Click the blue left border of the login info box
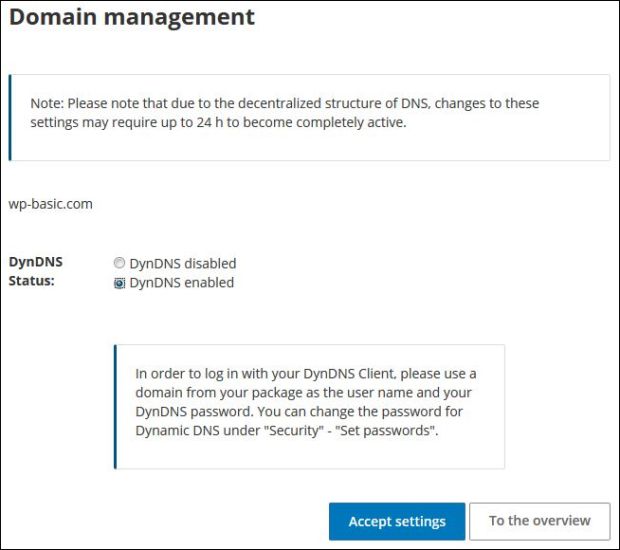The height and width of the screenshot is (550, 620). pos(115,407)
